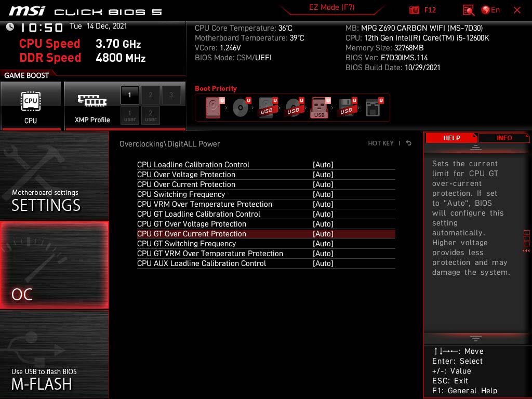The image size is (532, 399).
Task: Select XMP user profile 1
Action: 129,115
